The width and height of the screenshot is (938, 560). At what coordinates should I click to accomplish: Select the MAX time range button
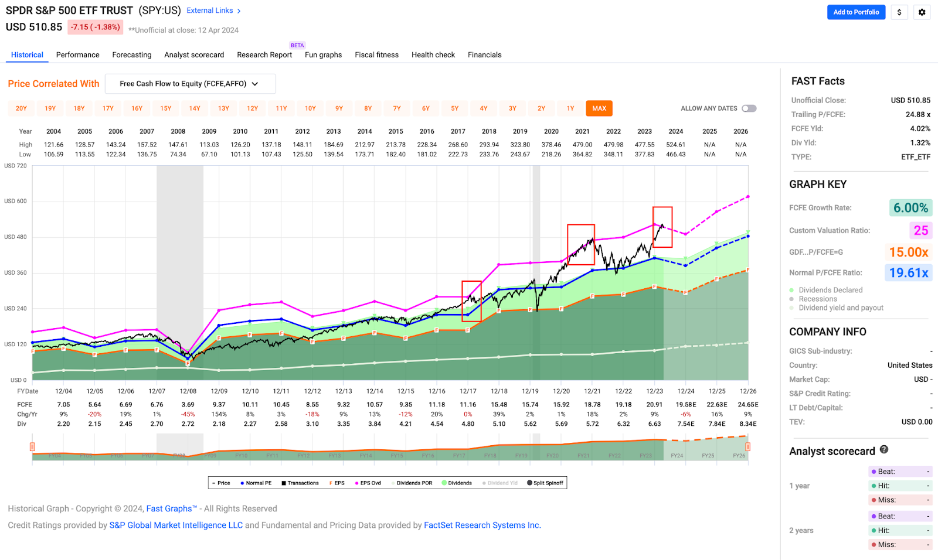coord(599,108)
